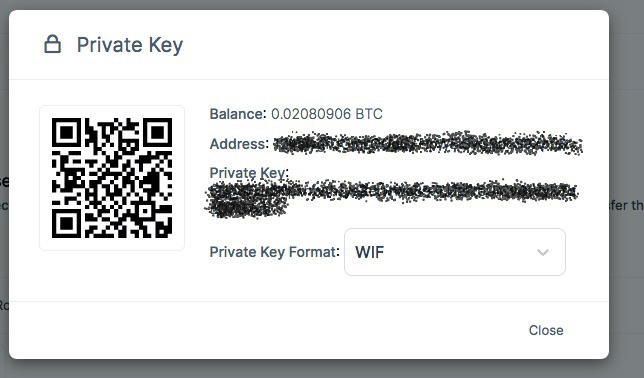Viewport: 644px width, 378px height.
Task: Select the scribbled-out address text
Action: [x=428, y=143]
